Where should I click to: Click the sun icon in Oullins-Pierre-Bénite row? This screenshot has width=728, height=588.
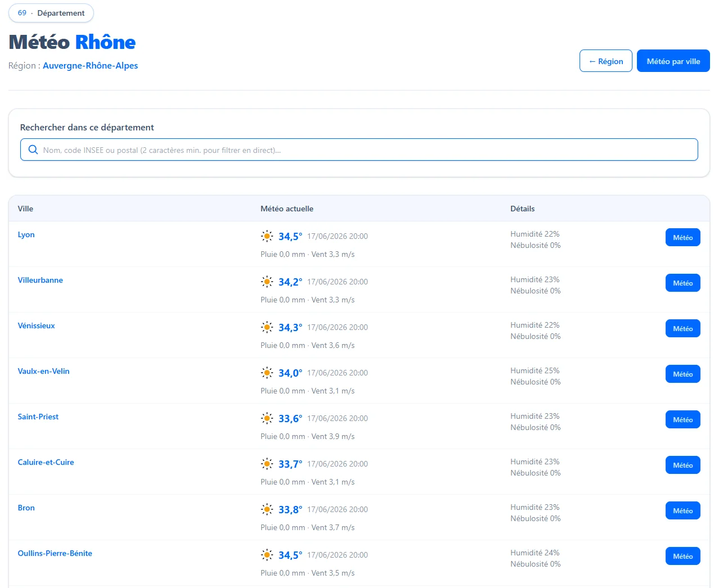click(x=267, y=555)
